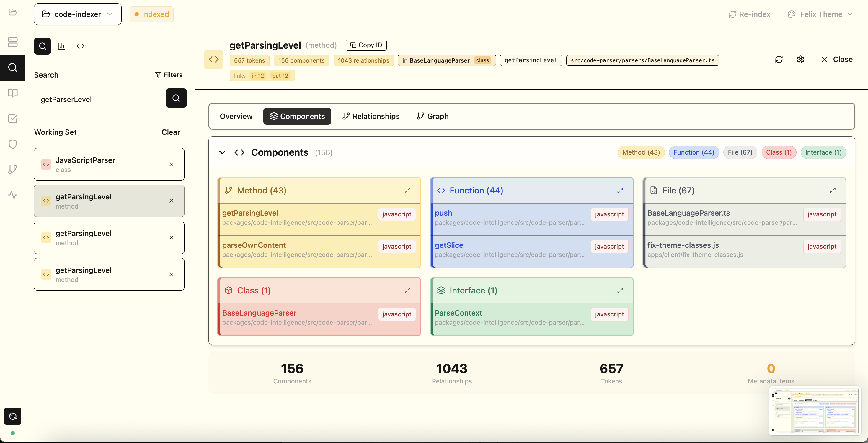The width and height of the screenshot is (868, 443).
Task: Open the code-indexer project dropdown
Action: pos(77,14)
